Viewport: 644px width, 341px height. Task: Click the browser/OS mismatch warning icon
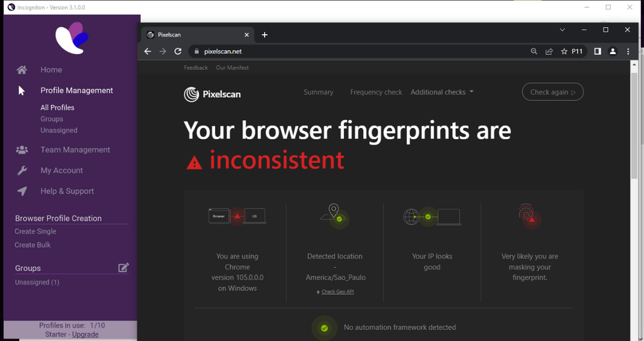[237, 216]
